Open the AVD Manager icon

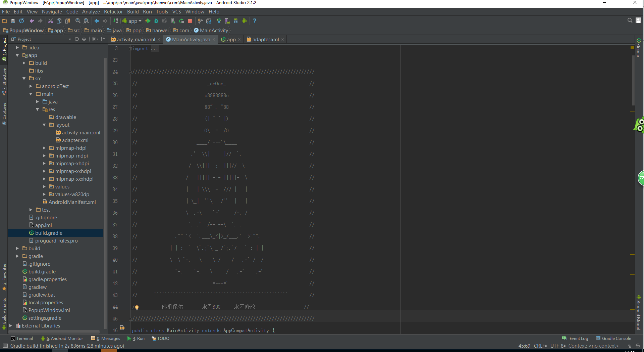[227, 21]
